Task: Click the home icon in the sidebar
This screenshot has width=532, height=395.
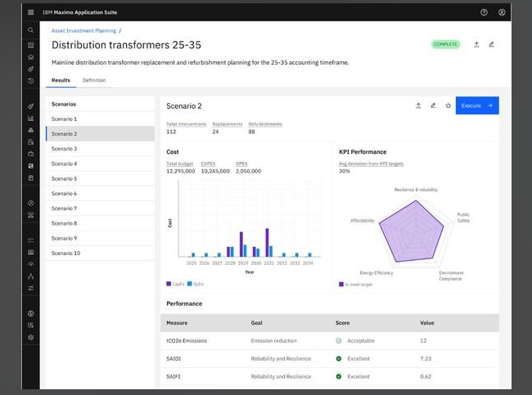Action: (x=31, y=57)
